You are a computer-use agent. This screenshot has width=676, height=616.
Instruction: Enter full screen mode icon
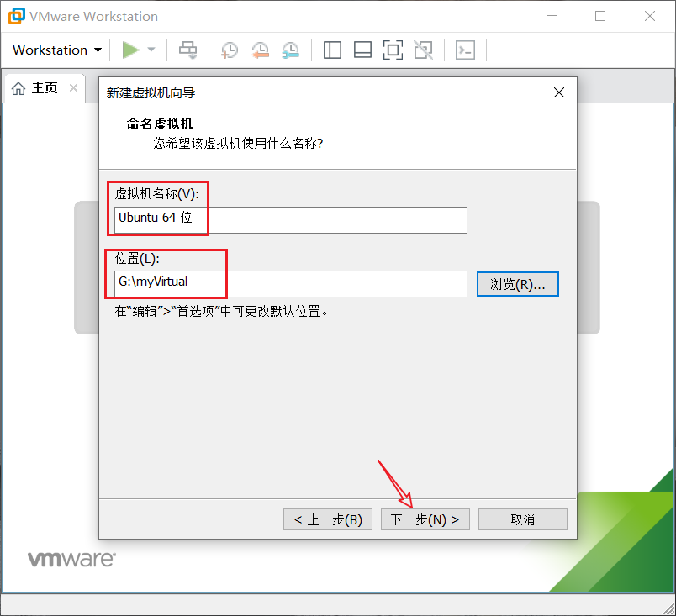coord(393,50)
